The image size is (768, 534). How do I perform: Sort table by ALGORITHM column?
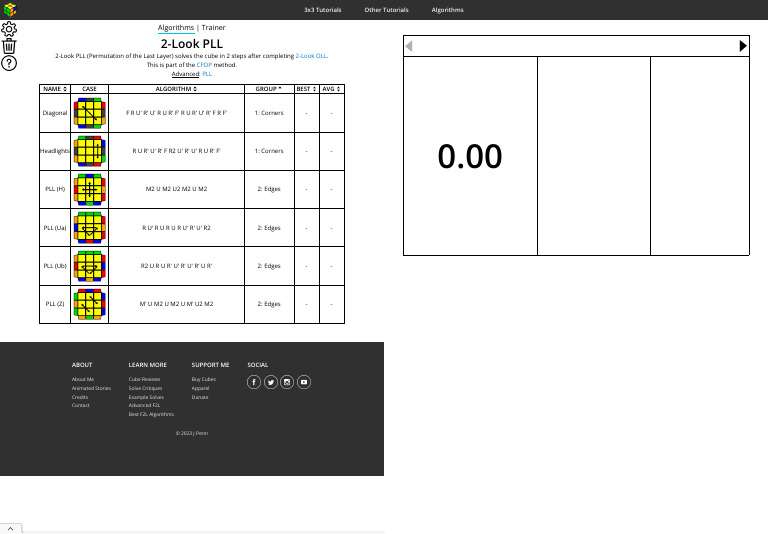pyautogui.click(x=176, y=89)
